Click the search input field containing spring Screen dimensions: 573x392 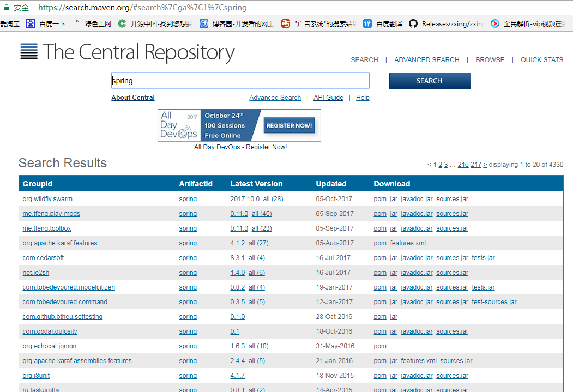[x=240, y=81]
